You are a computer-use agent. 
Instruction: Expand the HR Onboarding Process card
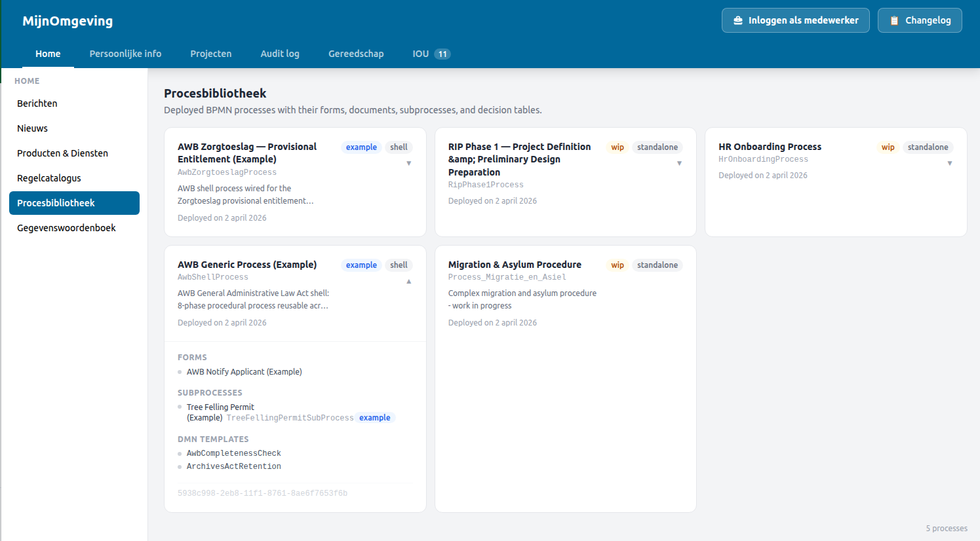950,162
